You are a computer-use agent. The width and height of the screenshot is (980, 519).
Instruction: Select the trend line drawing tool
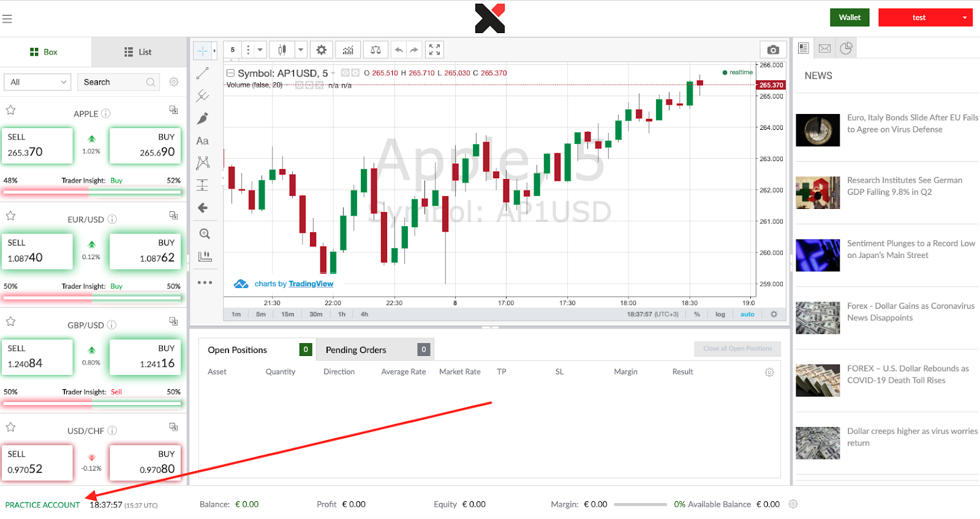203,74
